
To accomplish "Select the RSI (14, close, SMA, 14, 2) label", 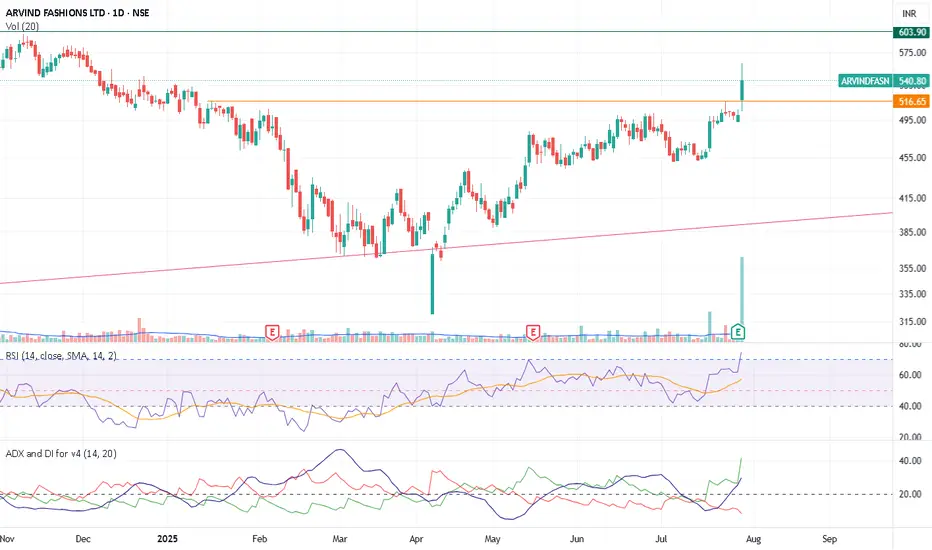I will point(61,356).
